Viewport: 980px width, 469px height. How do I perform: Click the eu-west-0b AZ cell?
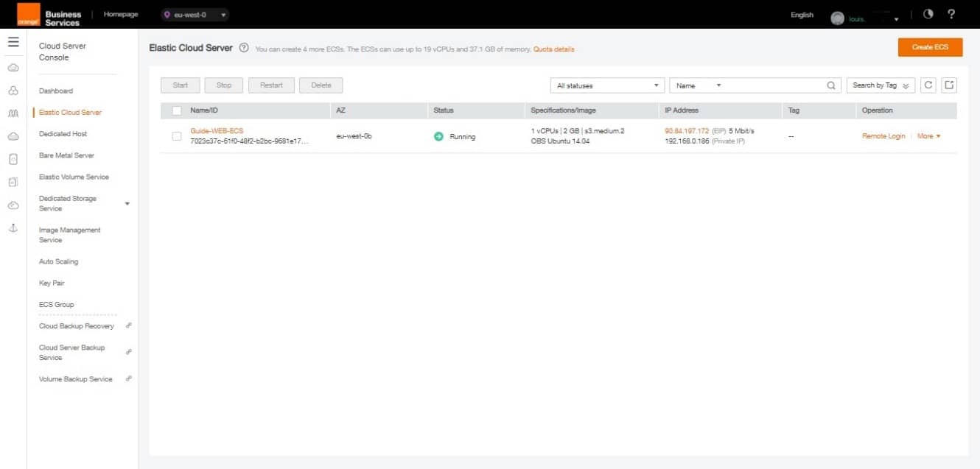click(x=354, y=136)
